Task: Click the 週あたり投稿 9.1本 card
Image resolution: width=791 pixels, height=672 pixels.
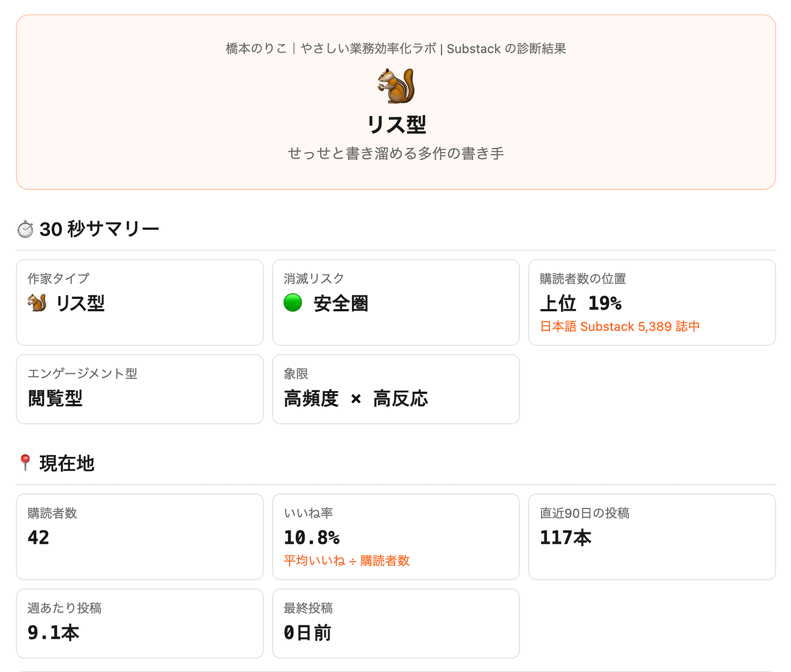Action: pos(140,624)
